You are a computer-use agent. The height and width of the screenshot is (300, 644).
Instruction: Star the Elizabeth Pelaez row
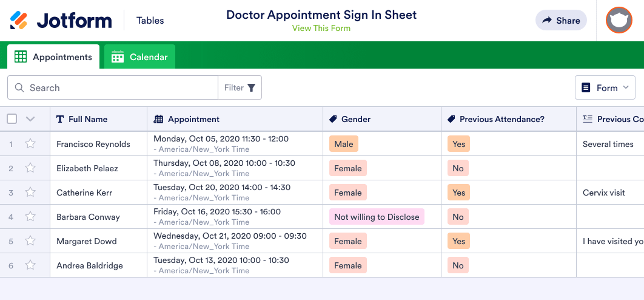coord(30,168)
